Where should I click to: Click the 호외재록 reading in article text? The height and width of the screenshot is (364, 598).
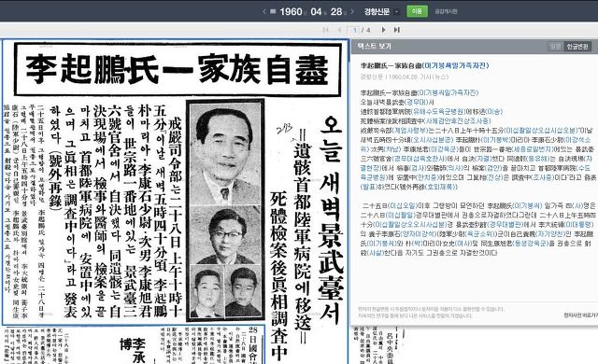coord(439,187)
